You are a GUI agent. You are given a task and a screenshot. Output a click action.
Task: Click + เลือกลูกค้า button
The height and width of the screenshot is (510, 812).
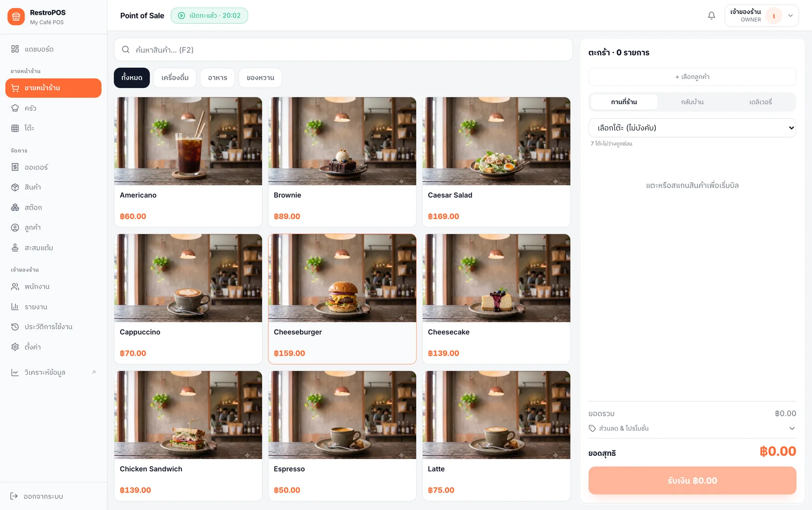pyautogui.click(x=692, y=77)
